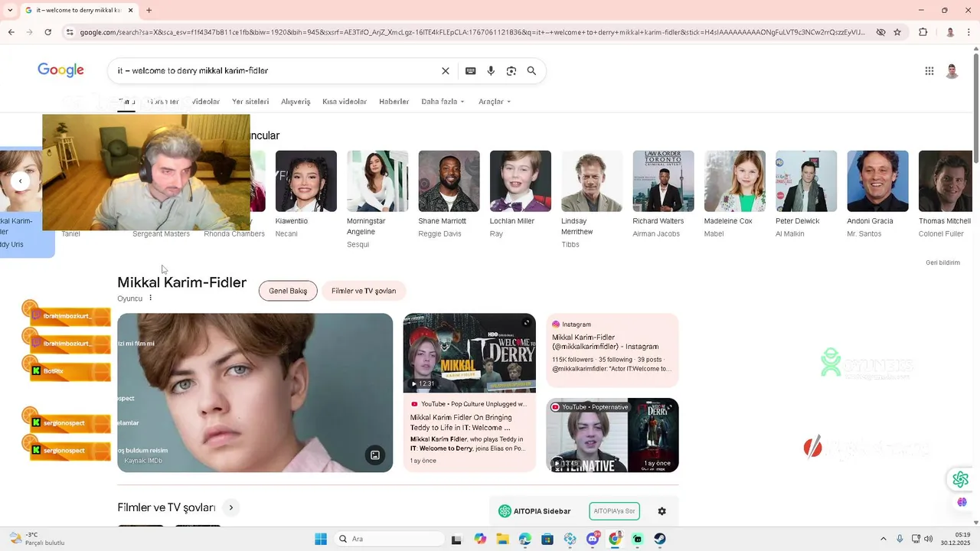The height and width of the screenshot is (551, 980).
Task: Search by image with Google Lens
Action: 511,71
